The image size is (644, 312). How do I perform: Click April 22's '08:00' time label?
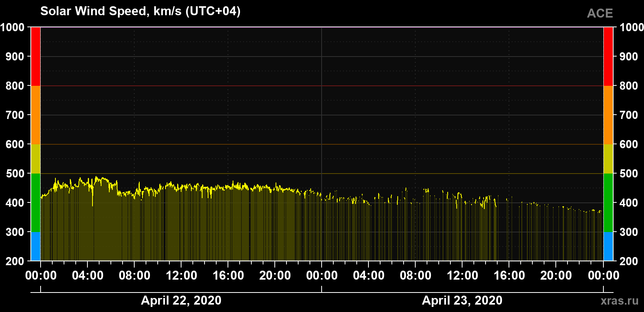click(x=134, y=276)
